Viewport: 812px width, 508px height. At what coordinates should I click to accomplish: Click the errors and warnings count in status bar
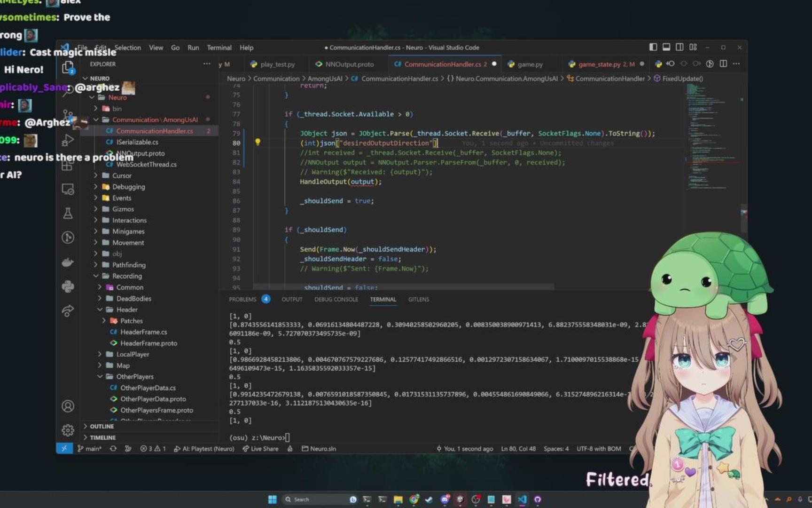pyautogui.click(x=153, y=448)
